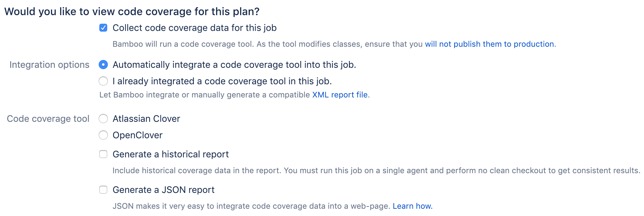Click the 'Code coverage tool' field label
Screen dimensions: 644x216
click(48, 119)
